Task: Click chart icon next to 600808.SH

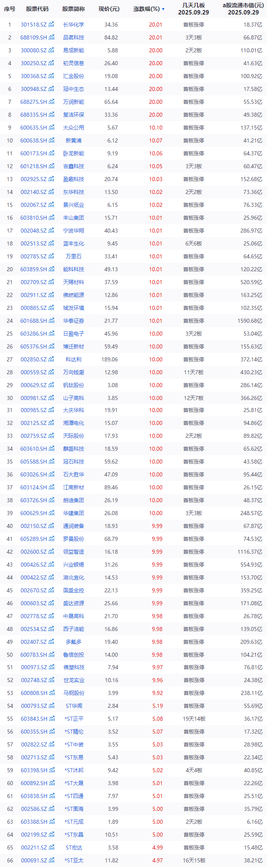Action: [52, 693]
